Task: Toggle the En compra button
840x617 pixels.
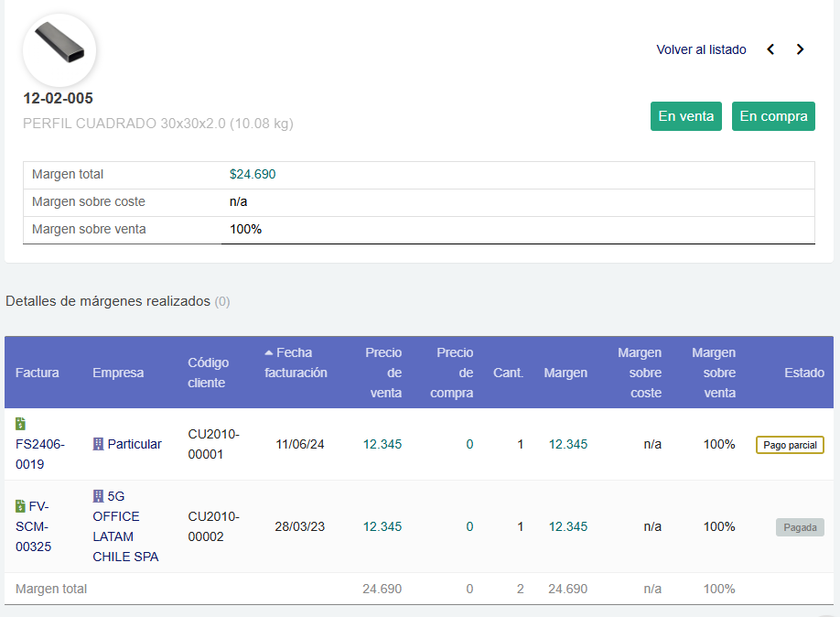Action: (773, 116)
